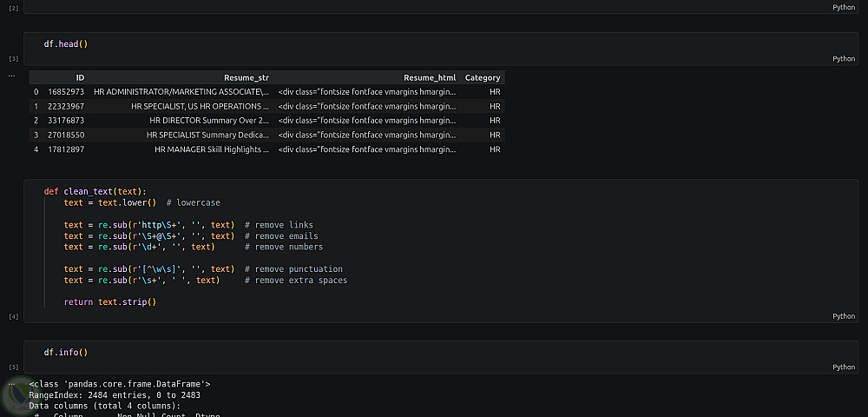Click the Category column header
The height and width of the screenshot is (417, 868).
483,78
